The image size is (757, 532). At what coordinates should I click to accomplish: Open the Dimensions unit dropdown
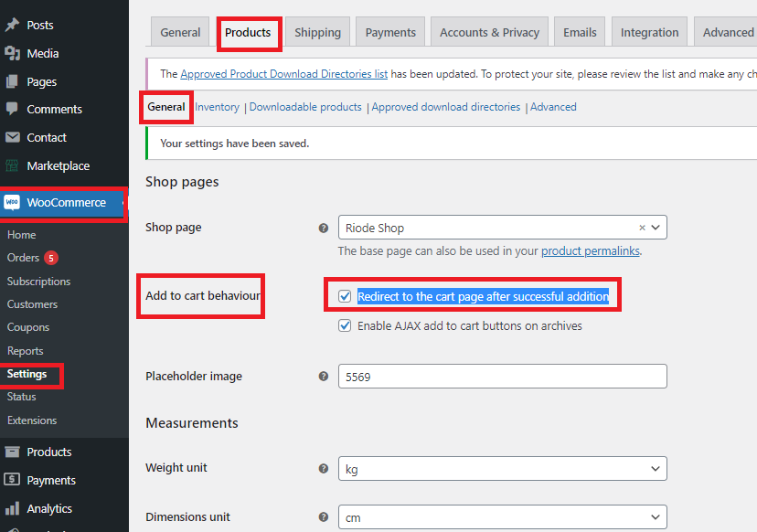point(503,517)
